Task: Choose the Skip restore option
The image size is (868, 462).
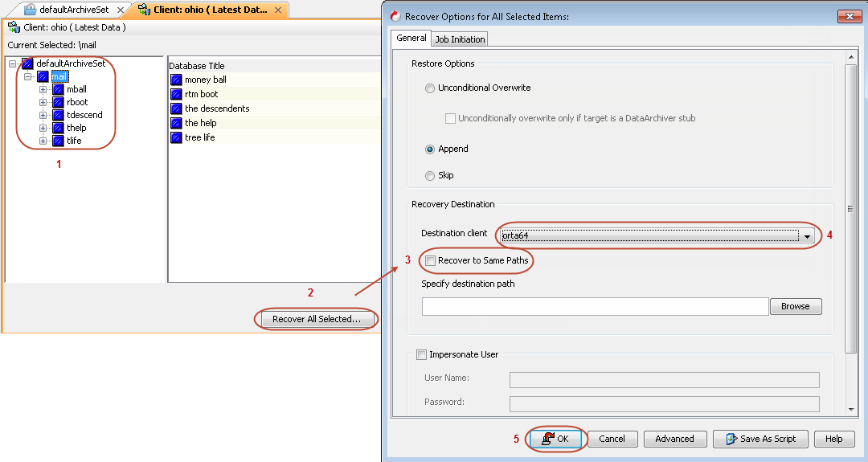Action: point(430,175)
